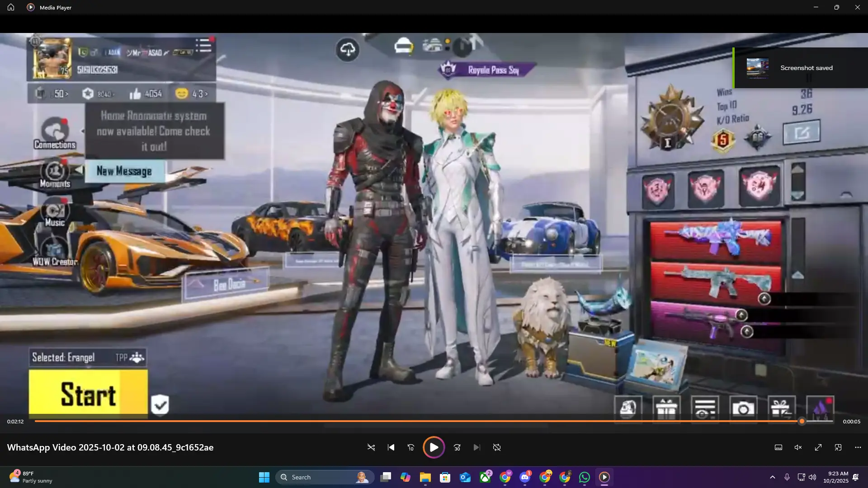Open the more options ellipsis menu

858,447
